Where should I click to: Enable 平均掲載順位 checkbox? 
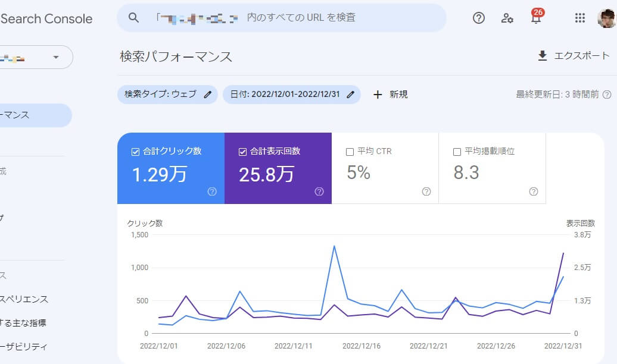point(457,152)
